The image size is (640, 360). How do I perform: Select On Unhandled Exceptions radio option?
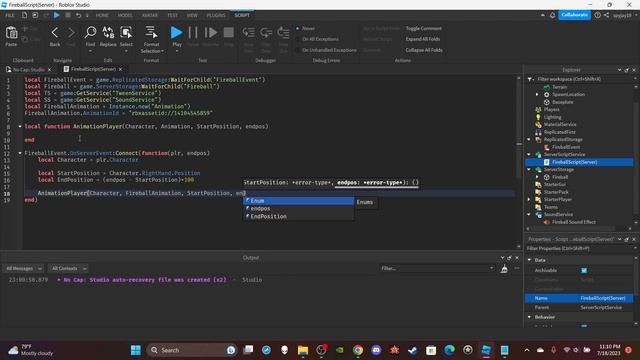pyautogui.click(x=298, y=50)
